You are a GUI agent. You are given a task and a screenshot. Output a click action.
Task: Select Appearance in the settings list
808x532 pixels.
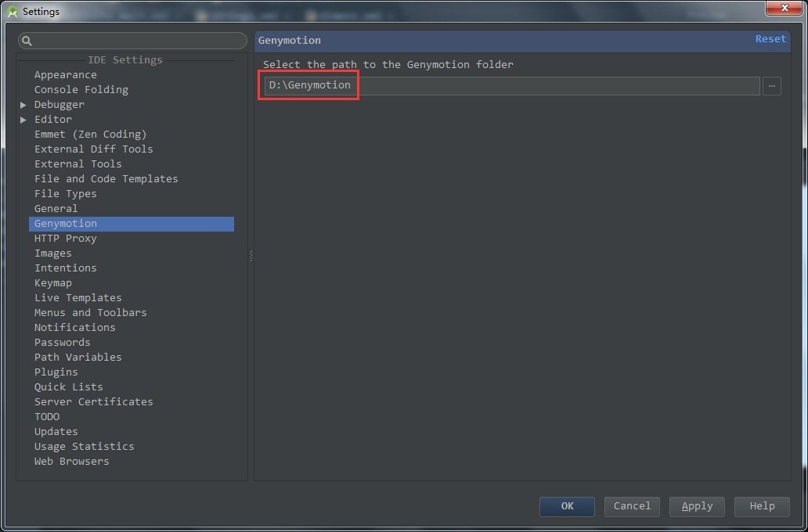(66, 75)
